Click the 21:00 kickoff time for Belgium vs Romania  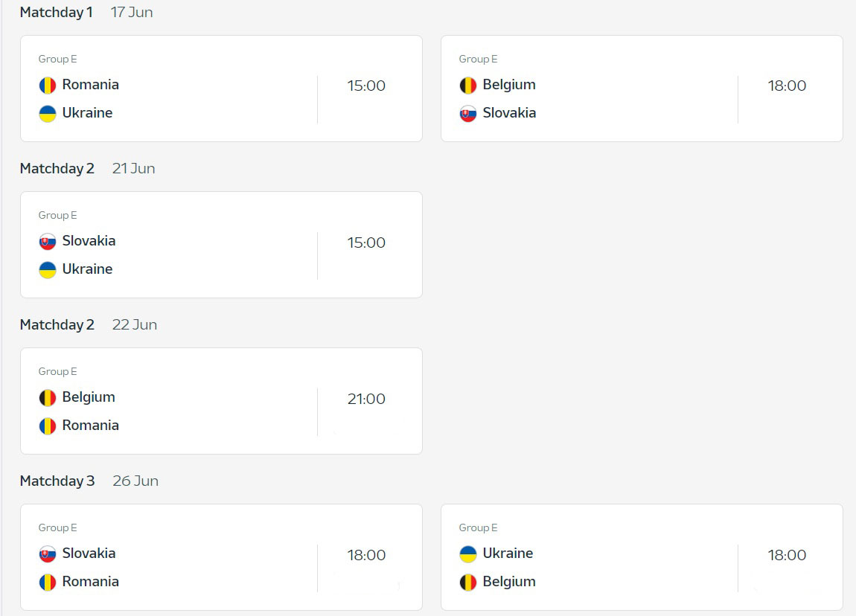tap(366, 399)
